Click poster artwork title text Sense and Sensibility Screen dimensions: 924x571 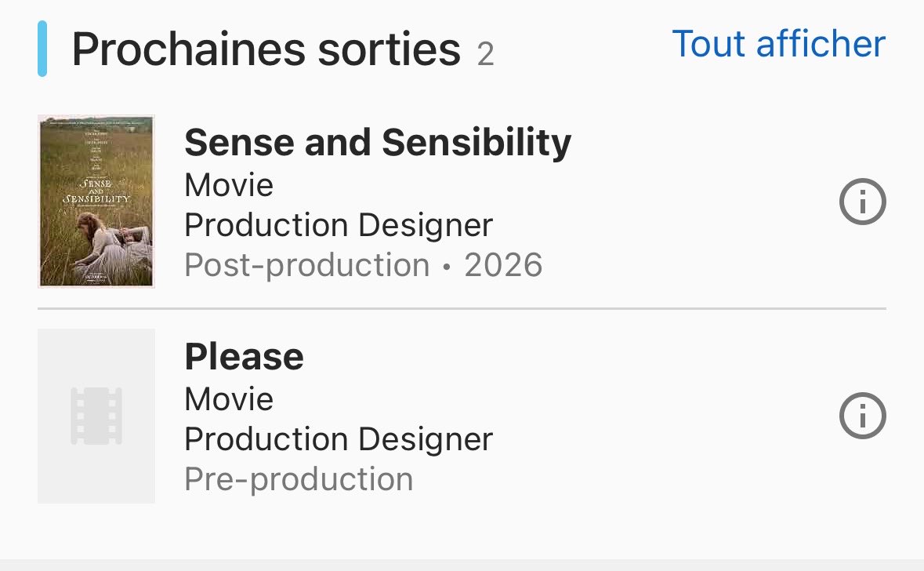click(x=96, y=191)
